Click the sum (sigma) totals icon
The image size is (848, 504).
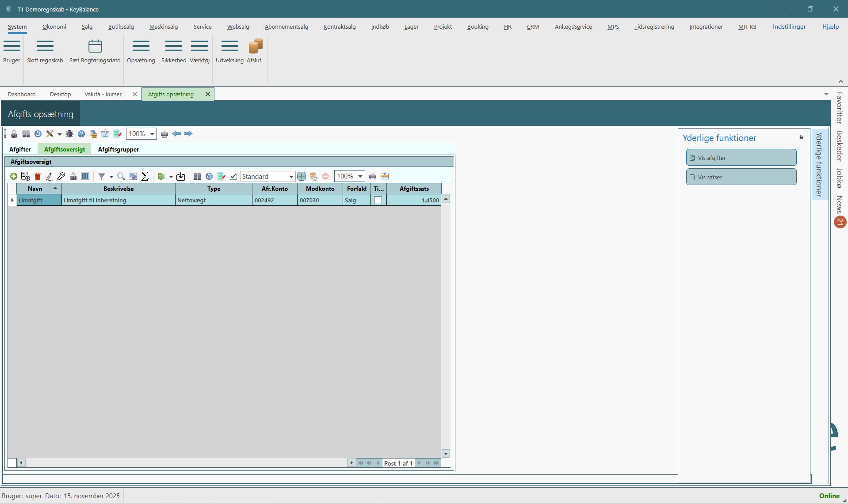pyautogui.click(x=145, y=177)
